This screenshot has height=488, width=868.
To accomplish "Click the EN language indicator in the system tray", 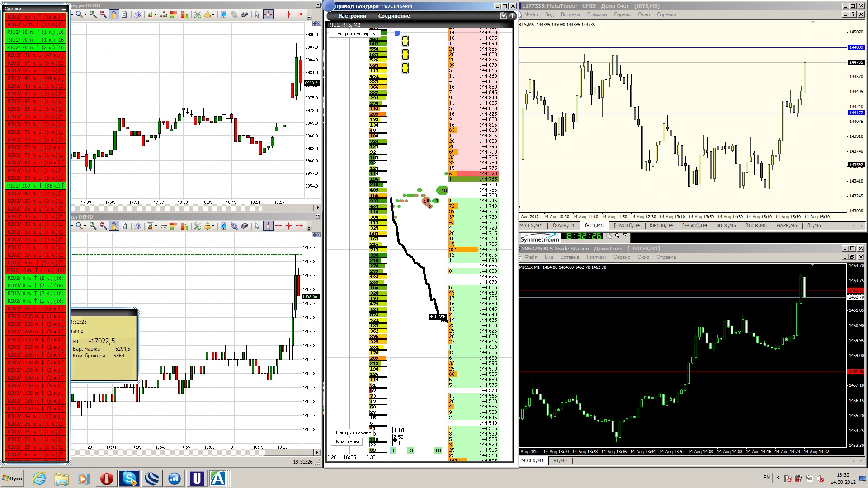I will [x=766, y=478].
